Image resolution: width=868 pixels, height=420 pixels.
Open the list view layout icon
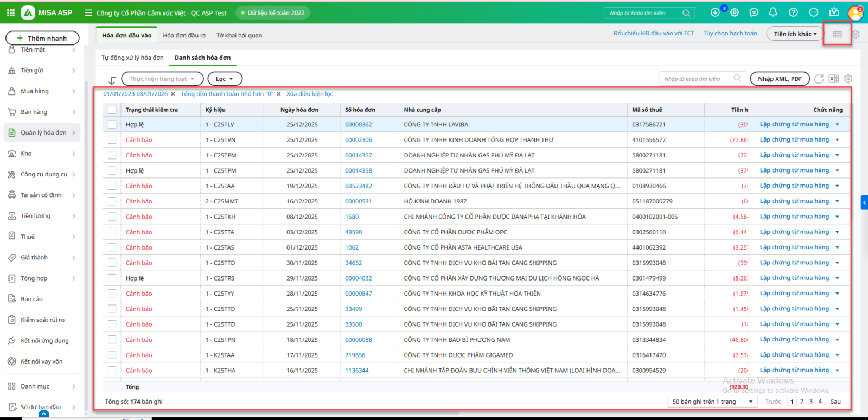(x=837, y=35)
